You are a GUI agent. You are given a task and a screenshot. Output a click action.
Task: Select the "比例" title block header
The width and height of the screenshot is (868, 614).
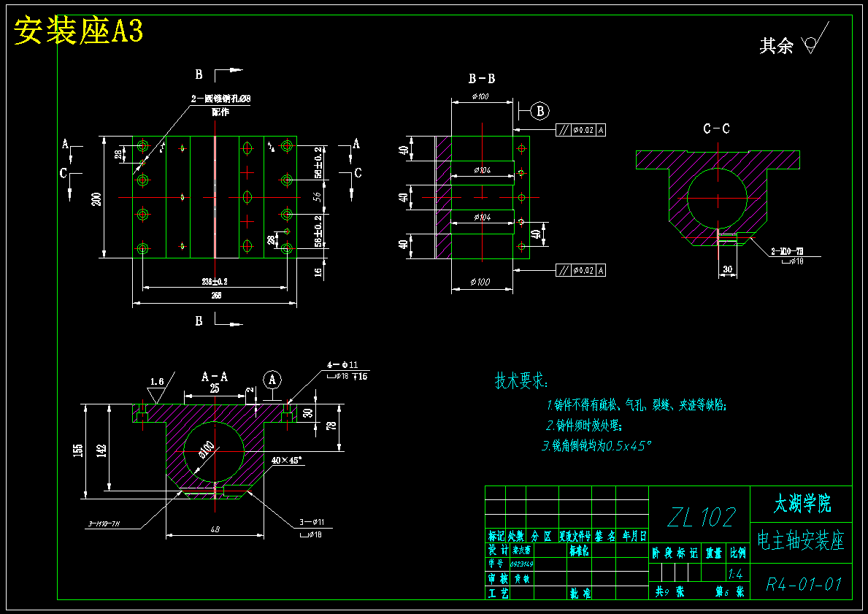(738, 553)
